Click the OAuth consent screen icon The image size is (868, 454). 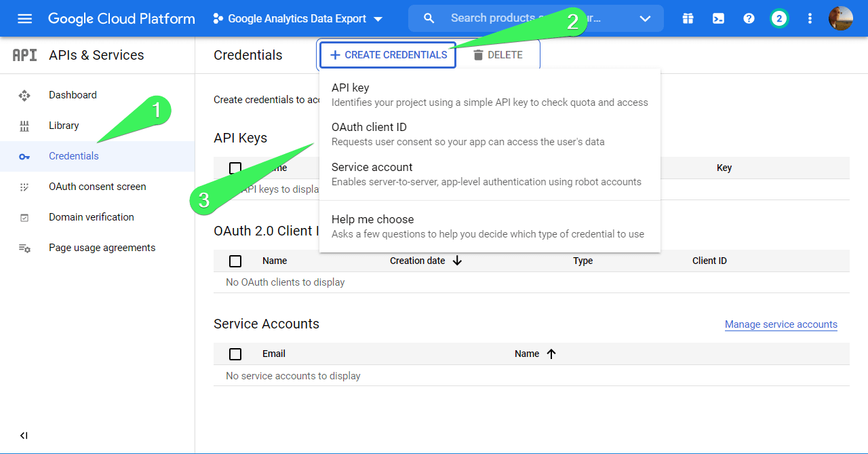click(x=24, y=187)
